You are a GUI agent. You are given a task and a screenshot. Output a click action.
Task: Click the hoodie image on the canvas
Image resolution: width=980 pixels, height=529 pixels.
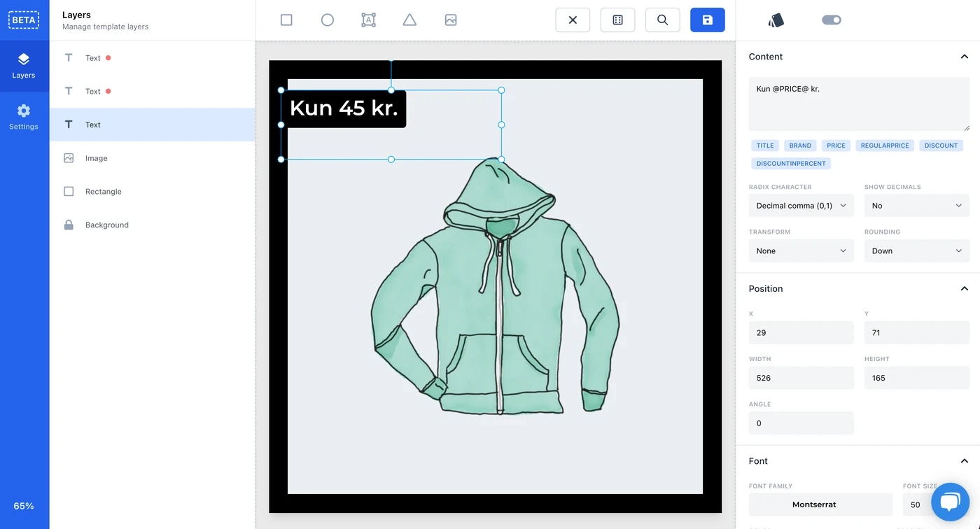click(495, 287)
